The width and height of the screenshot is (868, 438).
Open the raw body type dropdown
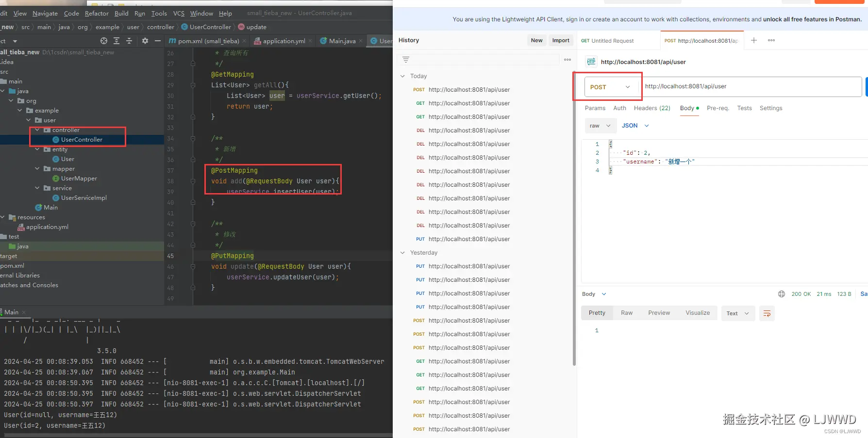click(601, 126)
